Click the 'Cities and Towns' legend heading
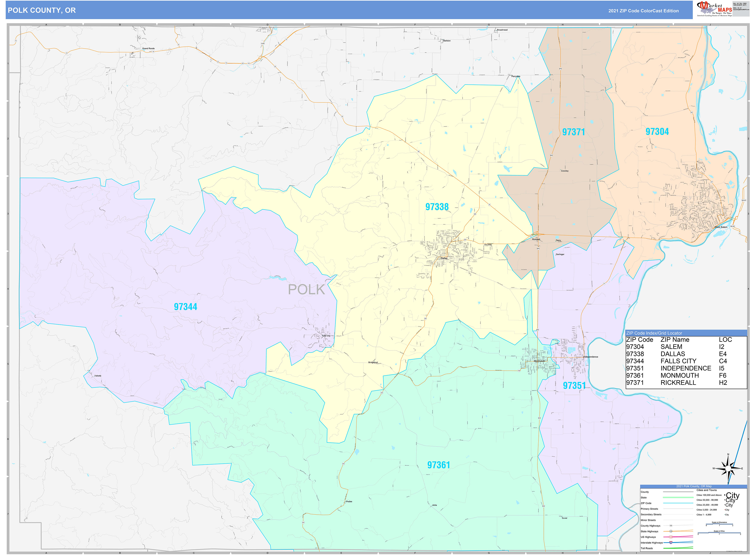This screenshot has height=555, width=756. coord(707,490)
